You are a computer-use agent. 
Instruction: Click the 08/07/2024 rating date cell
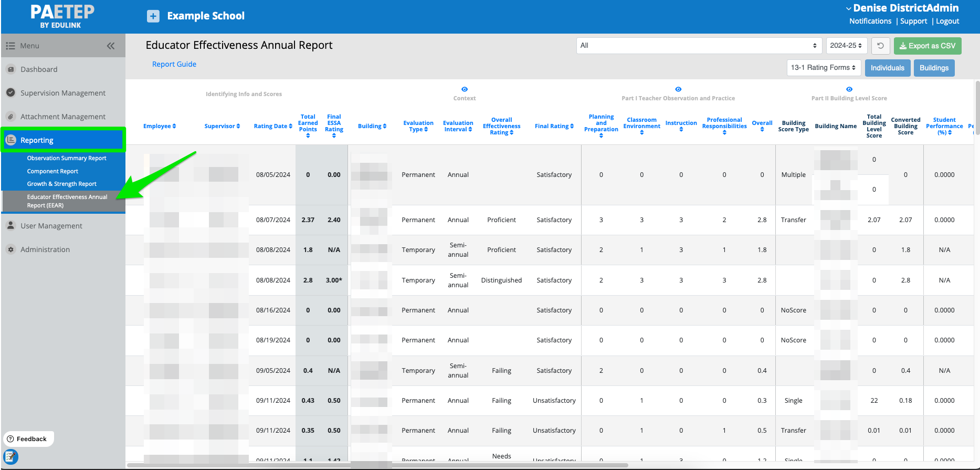[273, 220]
